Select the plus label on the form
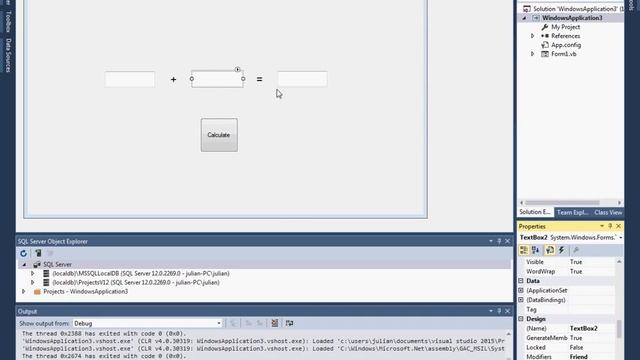 pos(173,80)
